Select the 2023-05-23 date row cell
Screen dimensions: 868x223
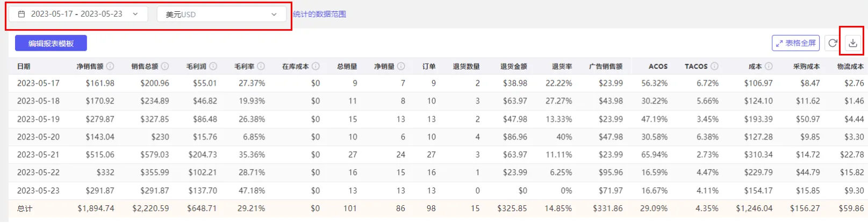point(38,191)
